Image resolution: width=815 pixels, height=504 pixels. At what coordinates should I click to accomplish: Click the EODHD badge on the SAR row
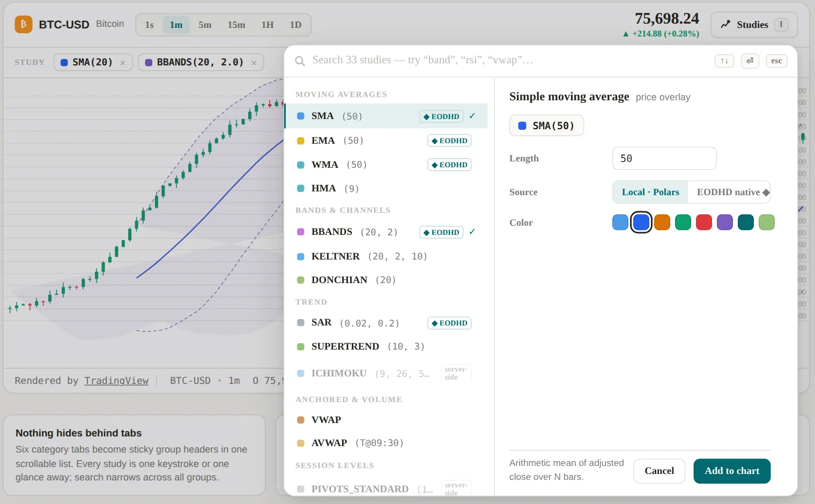(449, 323)
